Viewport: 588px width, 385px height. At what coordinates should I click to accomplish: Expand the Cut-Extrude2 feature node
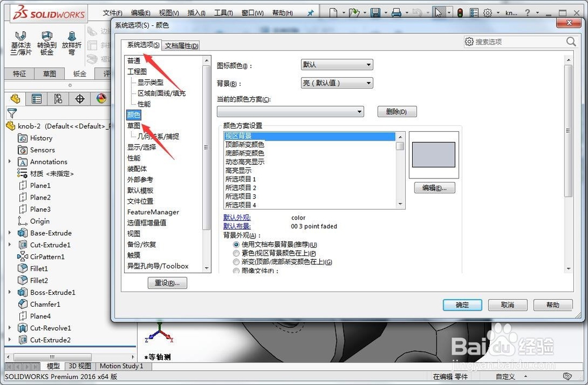[10, 340]
